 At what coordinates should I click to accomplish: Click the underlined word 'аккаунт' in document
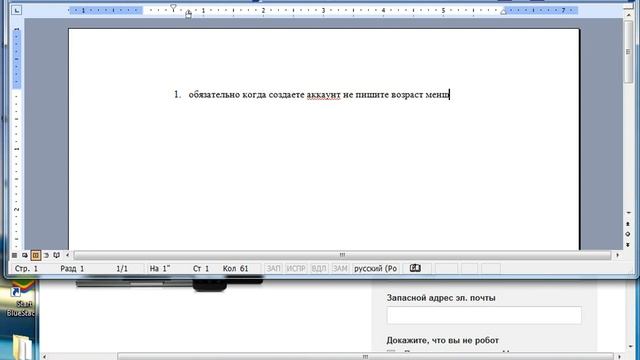click(x=323, y=95)
